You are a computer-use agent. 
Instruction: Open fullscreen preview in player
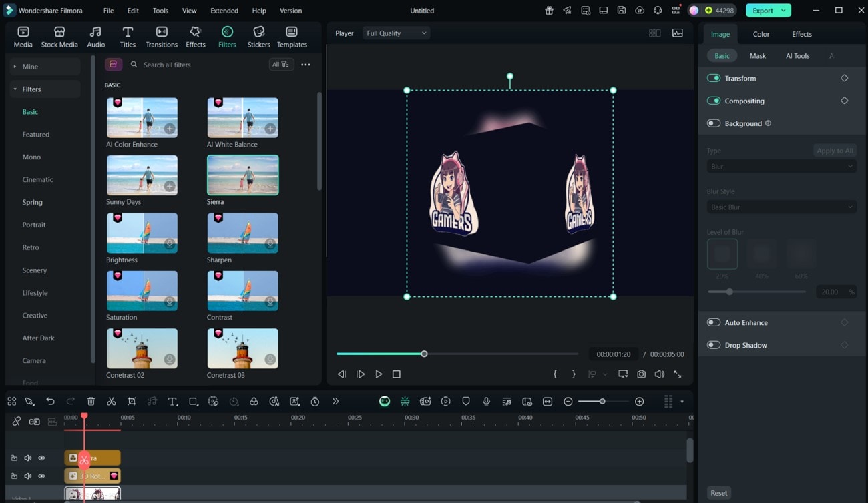coord(677,374)
